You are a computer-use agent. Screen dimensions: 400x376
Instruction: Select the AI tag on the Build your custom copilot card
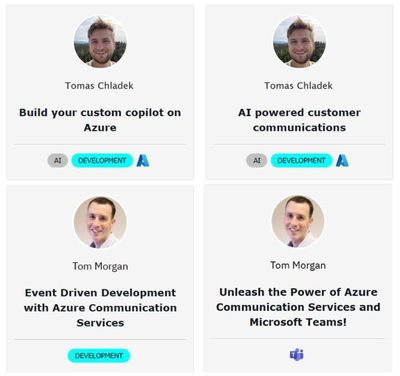coord(58,161)
